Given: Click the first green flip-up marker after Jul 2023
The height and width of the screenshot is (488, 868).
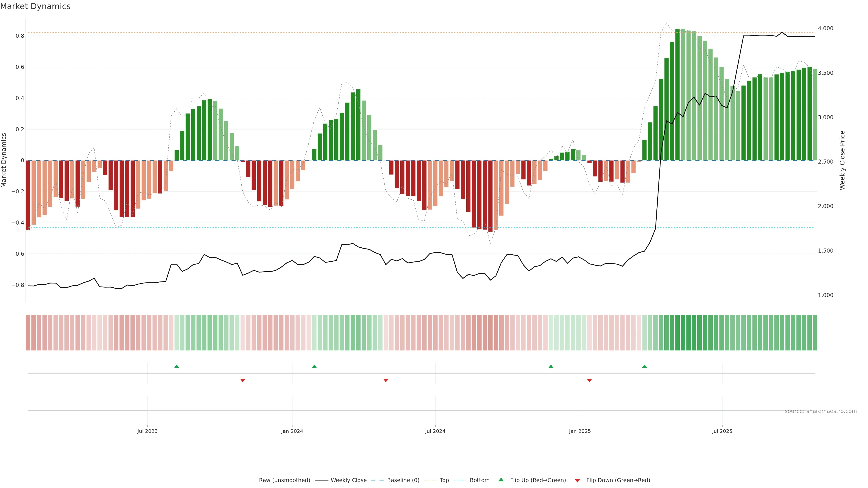Looking at the screenshot, I should click(x=177, y=366).
